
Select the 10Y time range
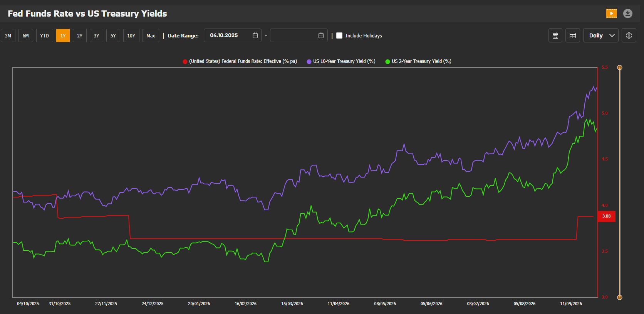point(131,35)
